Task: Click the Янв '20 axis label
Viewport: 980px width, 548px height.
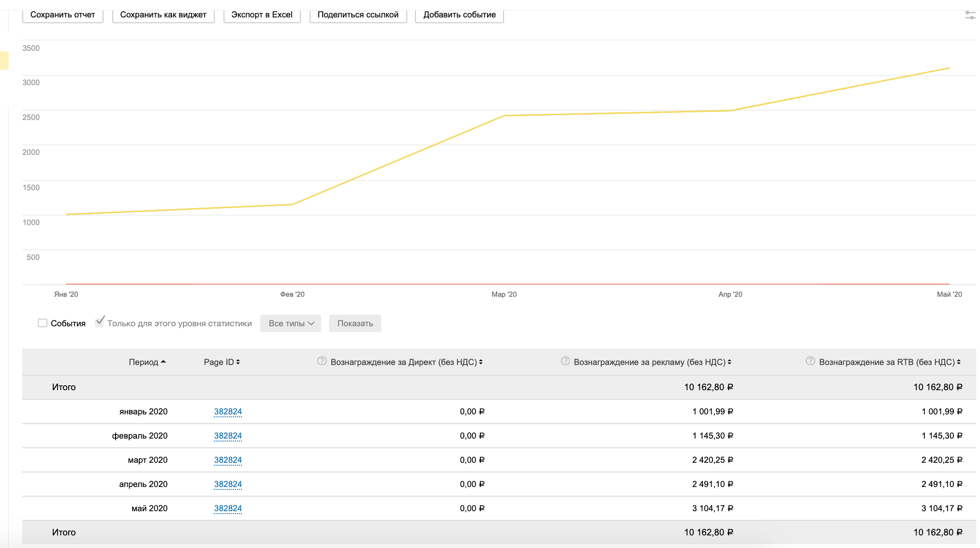Action: (x=66, y=294)
